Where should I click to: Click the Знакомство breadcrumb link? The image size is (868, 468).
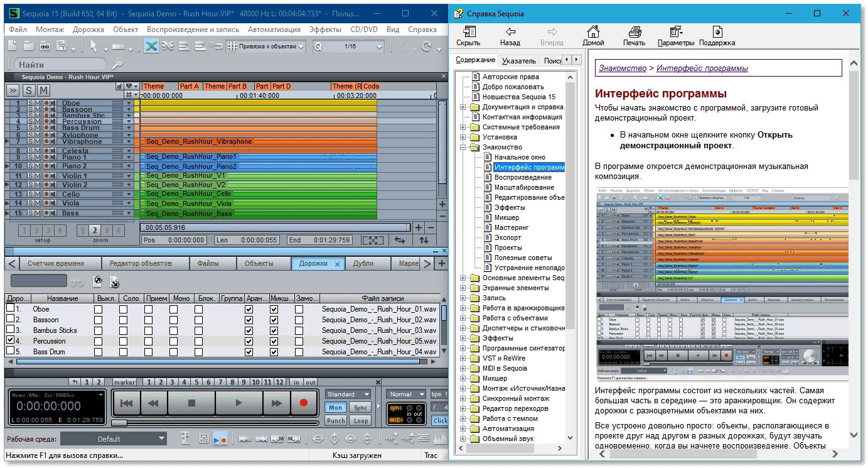[x=622, y=68]
